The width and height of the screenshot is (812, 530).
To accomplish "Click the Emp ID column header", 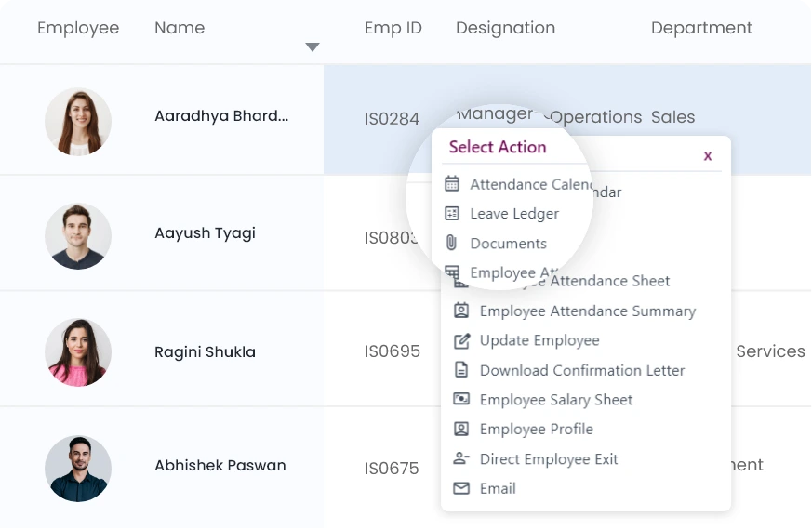I will (393, 28).
